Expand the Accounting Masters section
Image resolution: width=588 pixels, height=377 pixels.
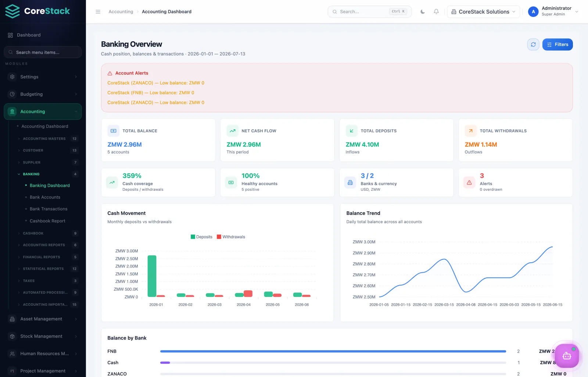point(48,139)
